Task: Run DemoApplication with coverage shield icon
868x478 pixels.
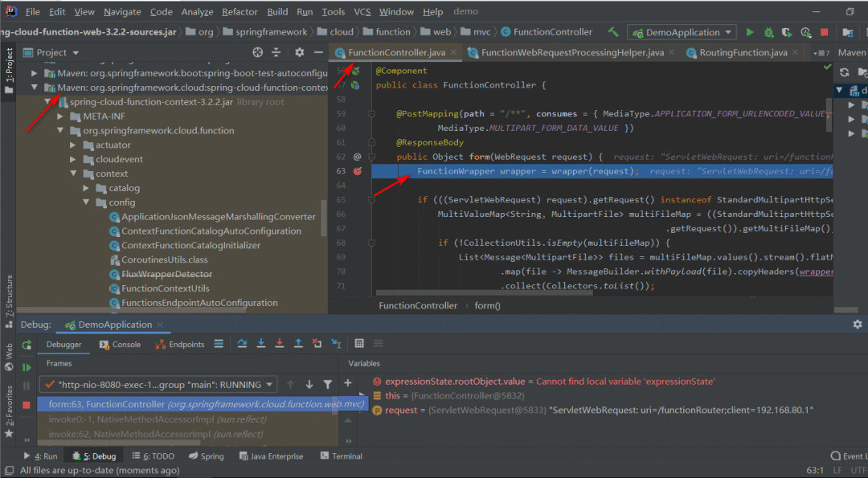Action: (787, 32)
